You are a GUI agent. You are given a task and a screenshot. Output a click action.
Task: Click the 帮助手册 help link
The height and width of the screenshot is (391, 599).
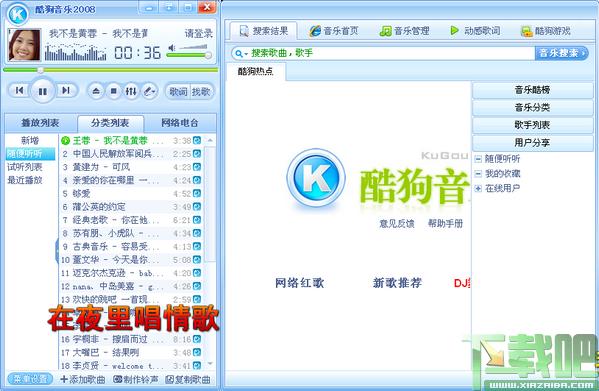(x=445, y=223)
